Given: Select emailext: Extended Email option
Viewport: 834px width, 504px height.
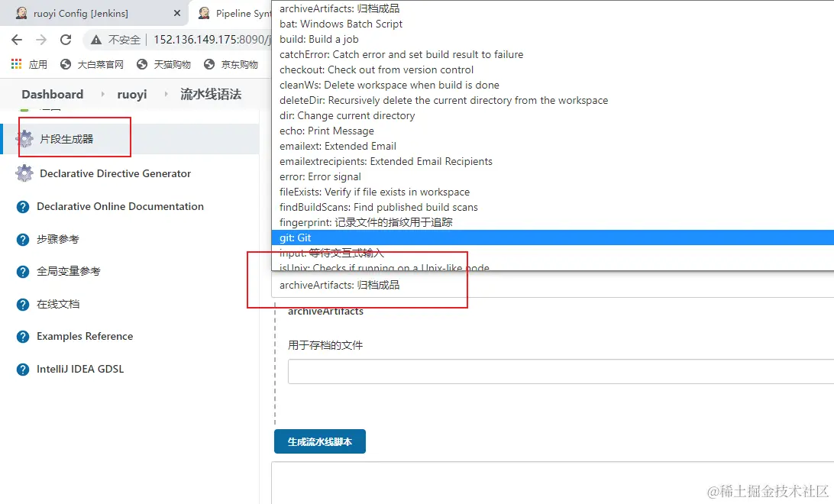Looking at the screenshot, I should [x=553, y=146].
